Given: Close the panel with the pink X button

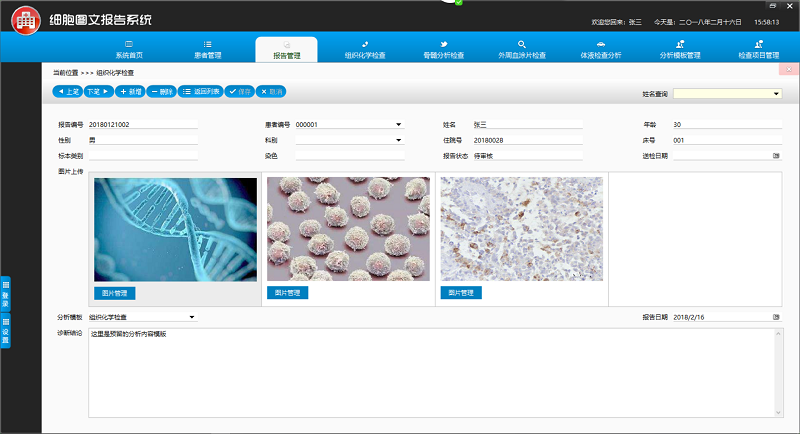Looking at the screenshot, I should point(789,69).
